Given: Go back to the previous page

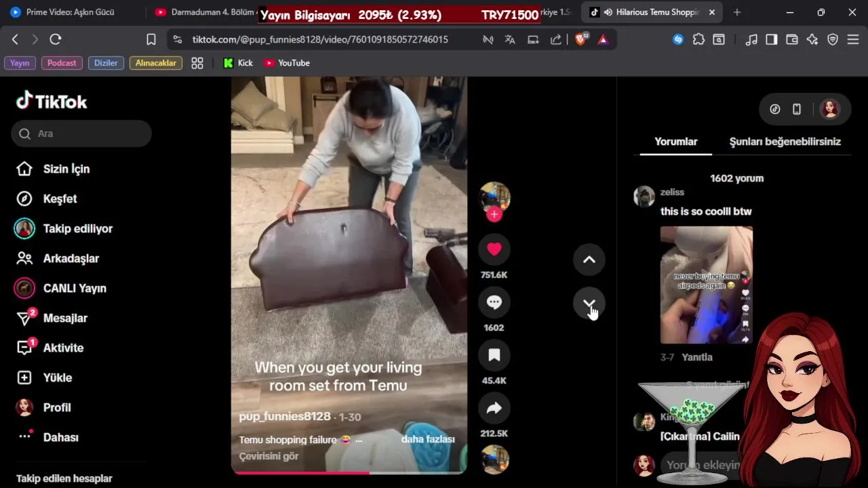Looking at the screenshot, I should pyautogui.click(x=15, y=39).
